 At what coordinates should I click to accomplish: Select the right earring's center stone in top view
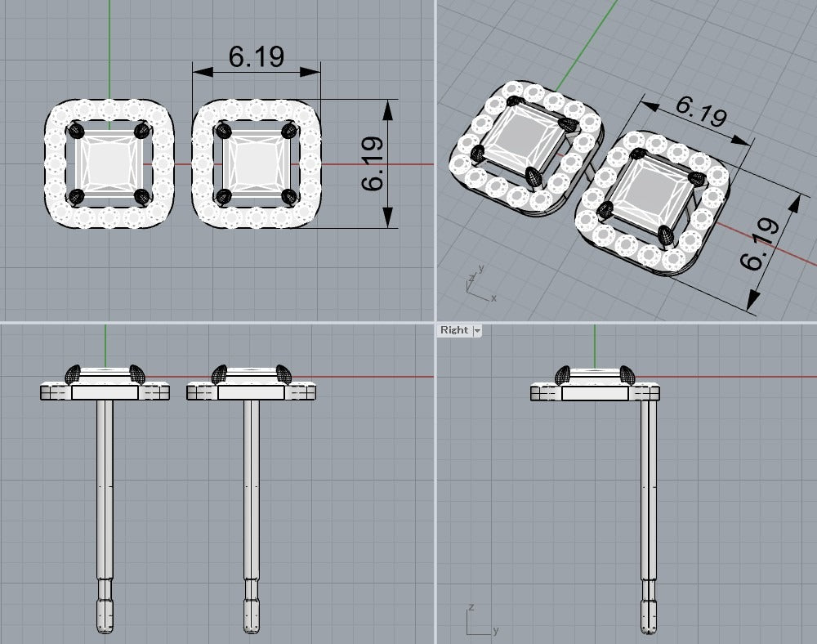pos(257,163)
